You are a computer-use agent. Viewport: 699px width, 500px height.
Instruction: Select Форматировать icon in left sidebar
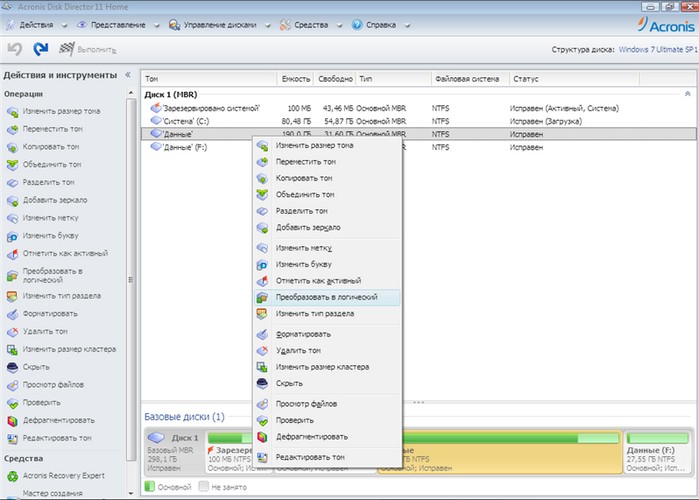11,313
